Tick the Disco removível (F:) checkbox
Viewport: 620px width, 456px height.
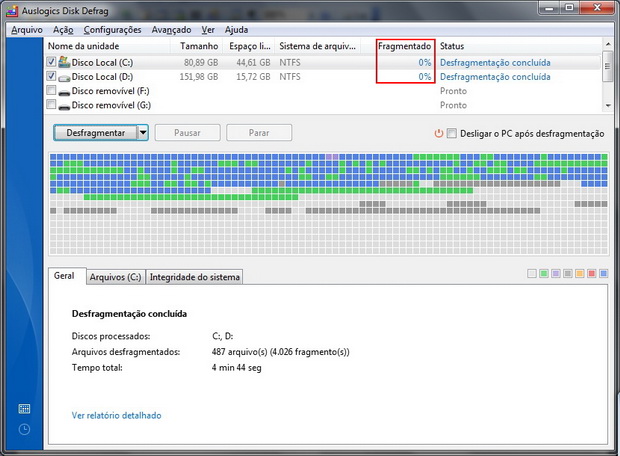(51, 90)
